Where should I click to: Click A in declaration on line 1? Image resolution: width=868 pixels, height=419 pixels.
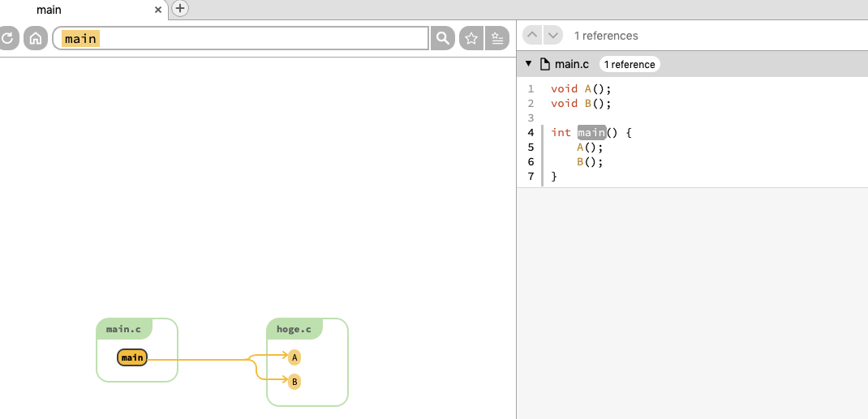(588, 89)
